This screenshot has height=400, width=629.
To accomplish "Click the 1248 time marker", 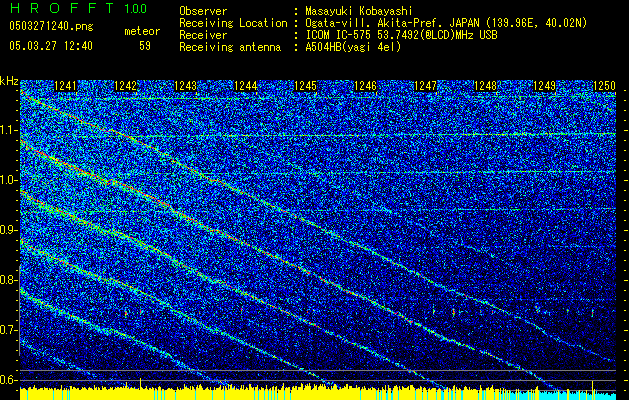I will (x=485, y=86).
